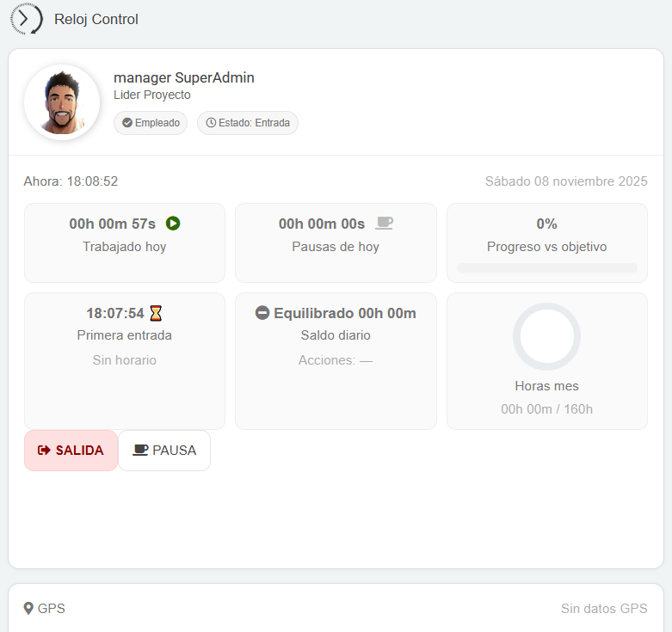Image resolution: width=672 pixels, height=632 pixels.
Task: Click the Horas mes circular progress ring
Action: coord(546,336)
